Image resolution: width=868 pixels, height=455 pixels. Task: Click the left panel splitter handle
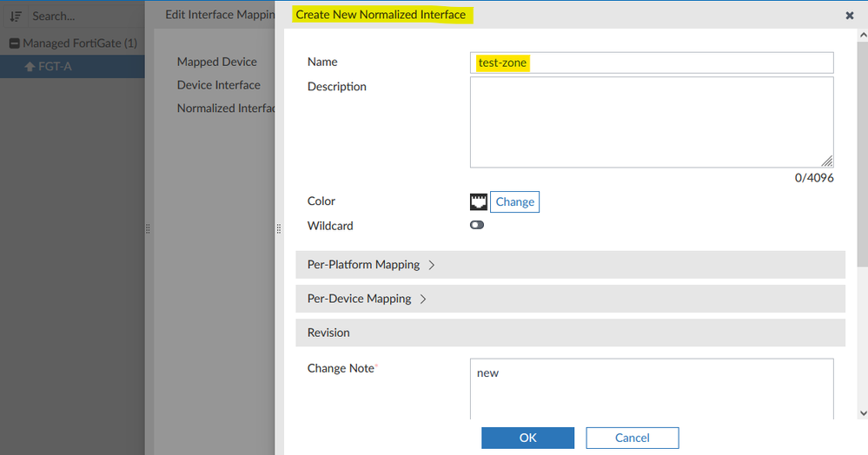tap(148, 228)
